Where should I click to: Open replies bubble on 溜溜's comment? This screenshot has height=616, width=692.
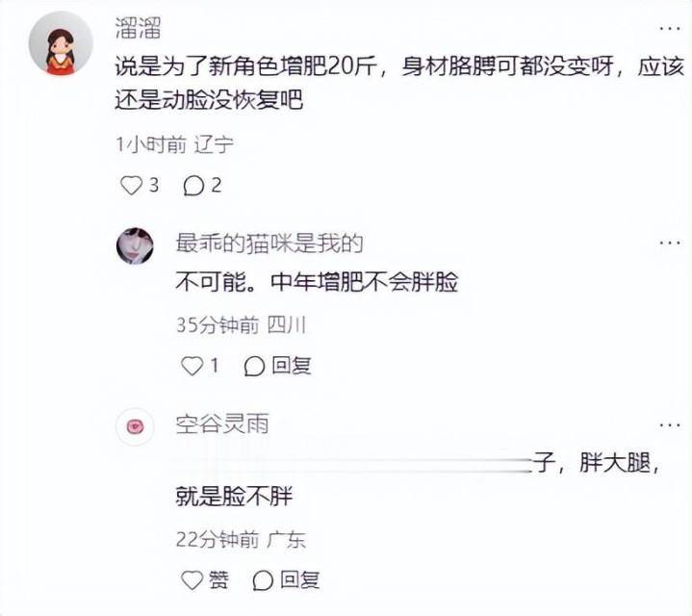[x=193, y=186]
